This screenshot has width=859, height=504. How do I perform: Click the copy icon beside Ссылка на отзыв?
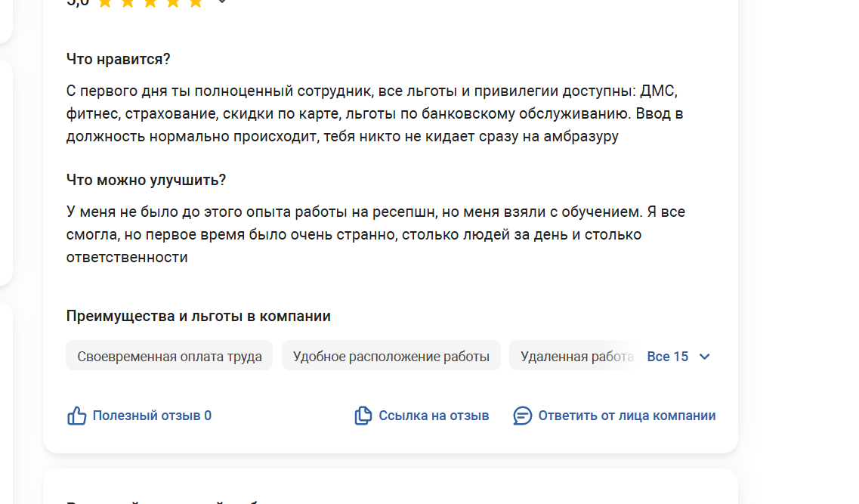(x=363, y=416)
